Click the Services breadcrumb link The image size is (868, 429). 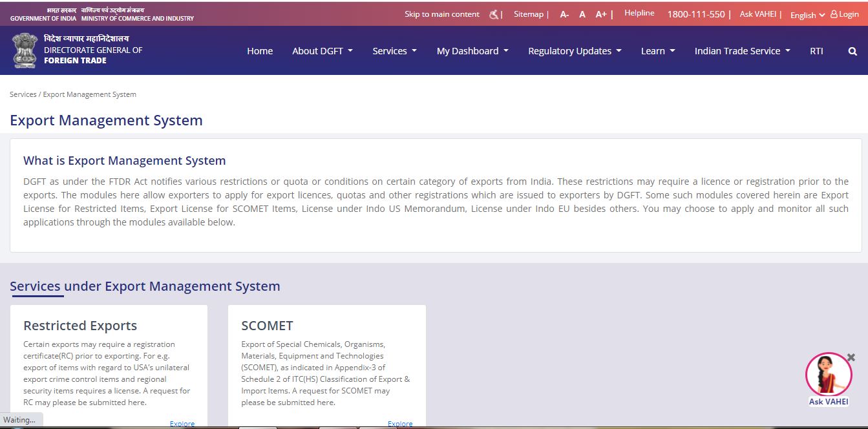23,94
